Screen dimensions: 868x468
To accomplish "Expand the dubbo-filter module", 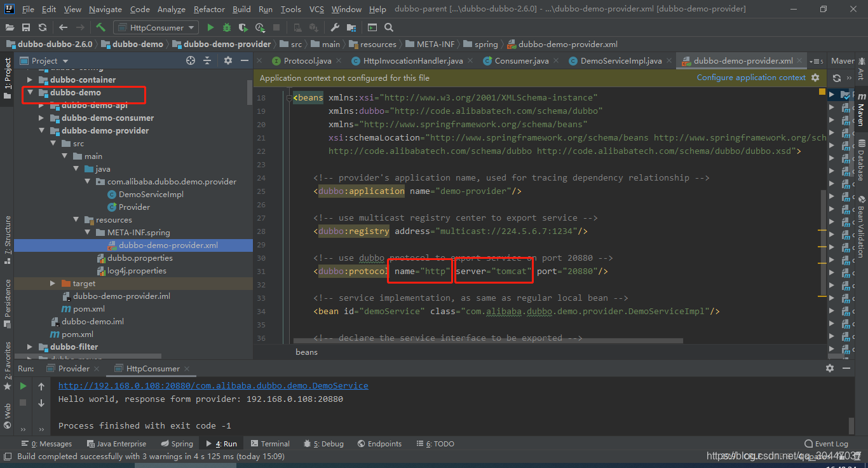I will 30,347.
